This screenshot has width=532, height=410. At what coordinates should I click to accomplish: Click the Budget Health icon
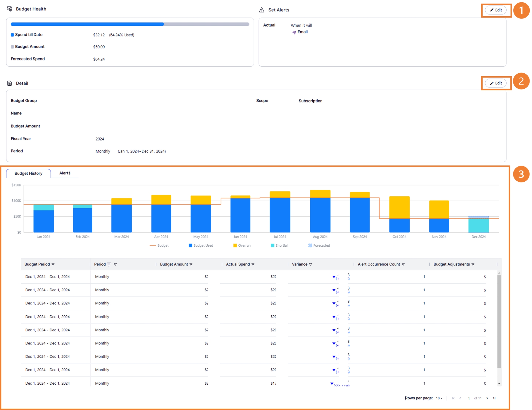(x=9, y=9)
